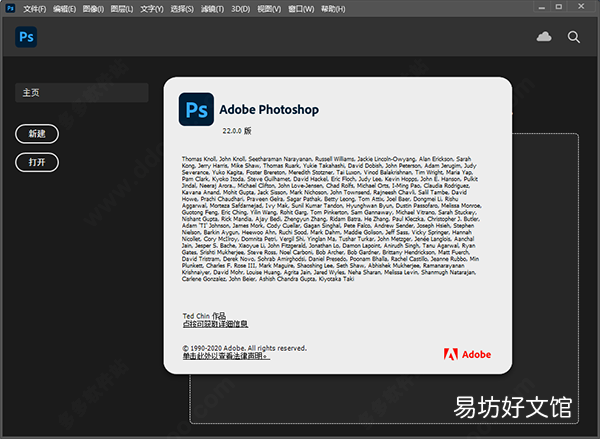Click the search magnifier icon
The image size is (600, 439).
[x=574, y=37]
